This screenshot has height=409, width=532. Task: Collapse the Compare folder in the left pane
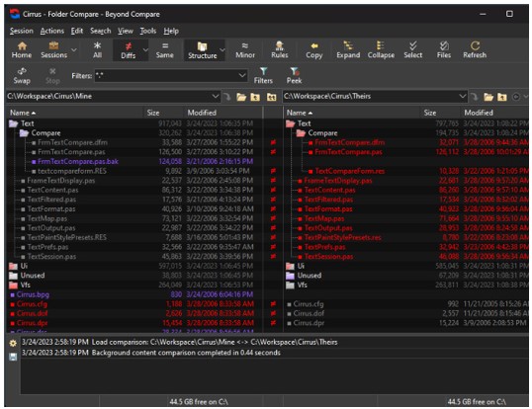click(24, 133)
